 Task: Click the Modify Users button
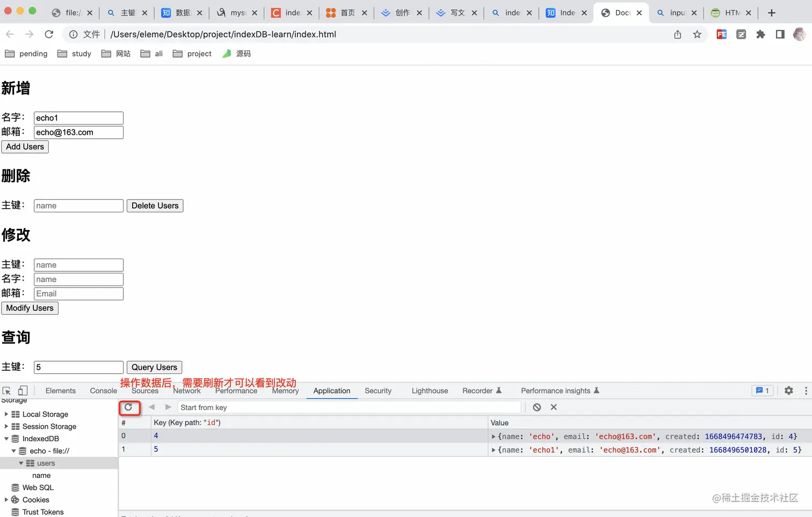[x=30, y=308]
